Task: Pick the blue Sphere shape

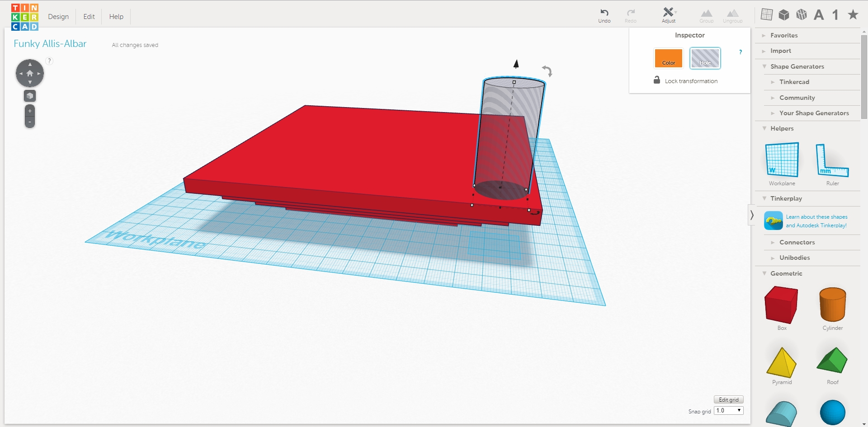Action: pos(832,413)
